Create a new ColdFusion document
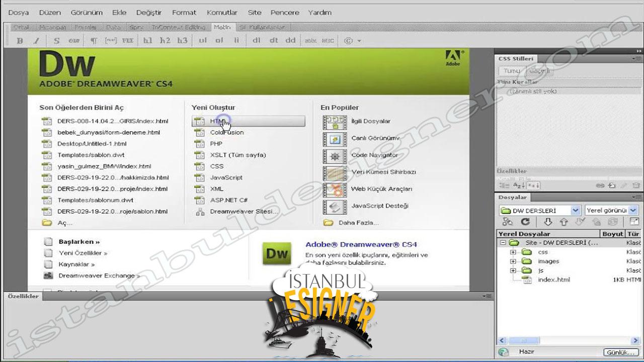 coord(226,132)
